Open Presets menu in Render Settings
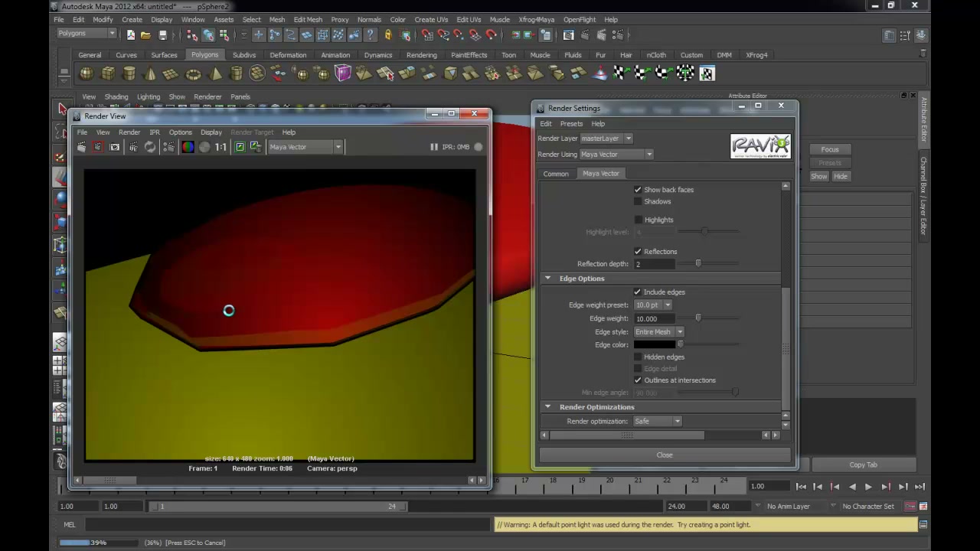 (571, 123)
